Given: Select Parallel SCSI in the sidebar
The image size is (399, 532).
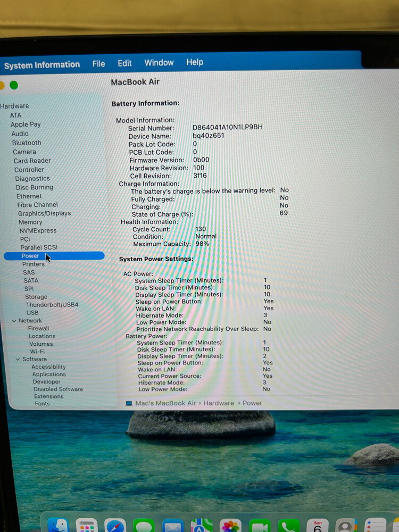Looking at the screenshot, I should (x=39, y=247).
